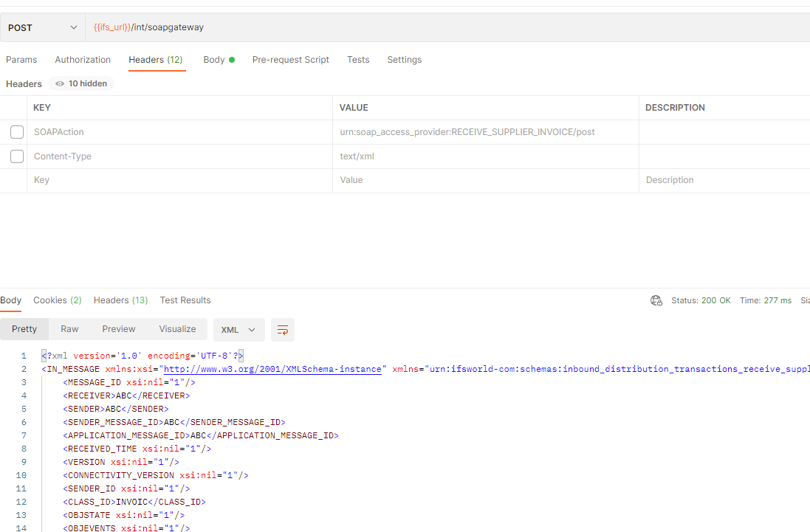The image size is (810, 532).
Task: Click the Content-Type key cell
Action: coord(179,156)
